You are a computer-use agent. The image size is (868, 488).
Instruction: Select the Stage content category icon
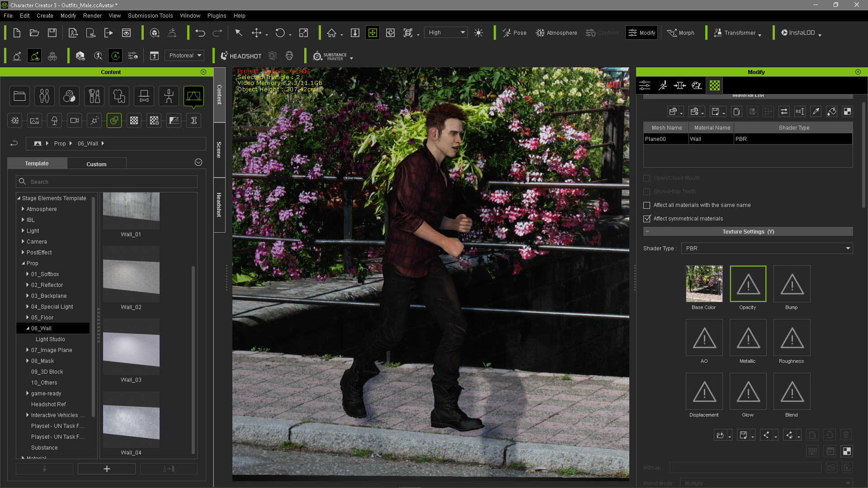click(x=193, y=96)
